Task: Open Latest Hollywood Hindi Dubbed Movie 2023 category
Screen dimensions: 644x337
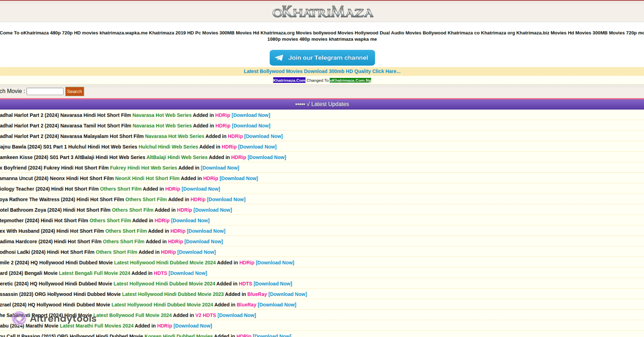Action: [173, 294]
